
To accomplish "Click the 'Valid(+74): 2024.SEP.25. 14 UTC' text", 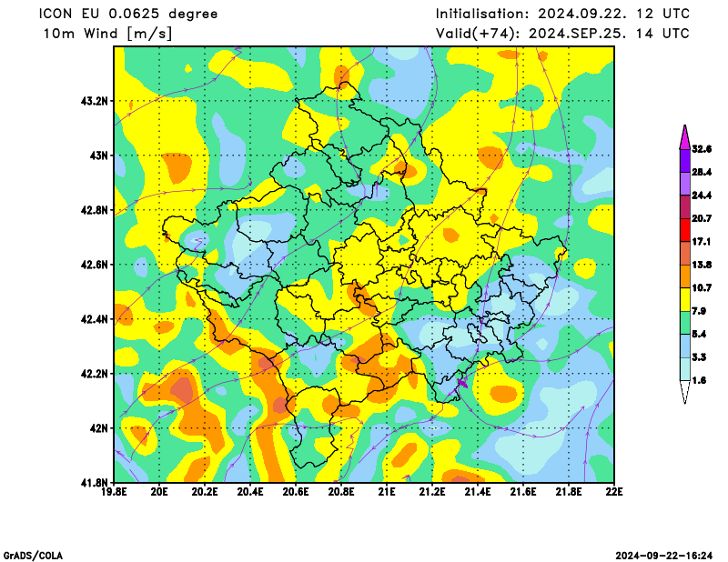I will coord(562,34).
